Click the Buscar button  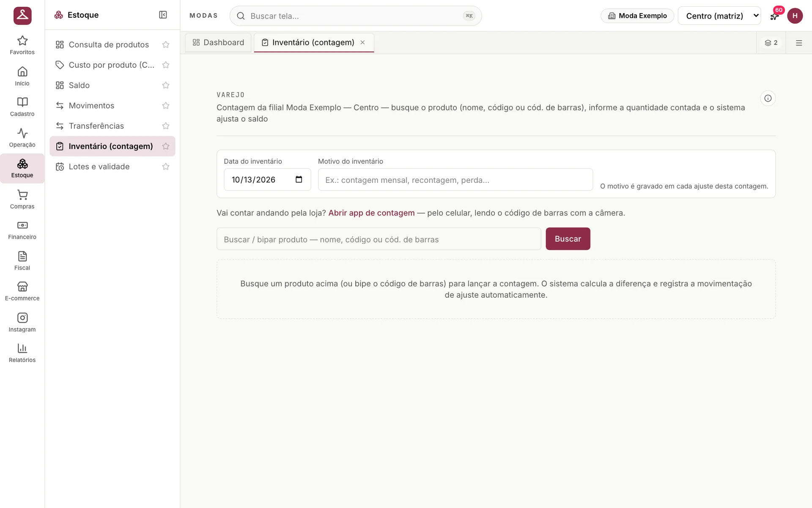click(568, 239)
